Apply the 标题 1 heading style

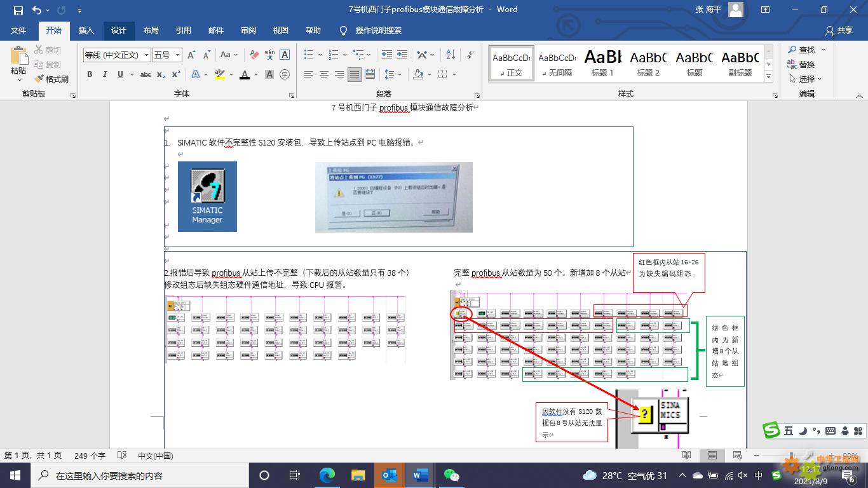pos(602,63)
